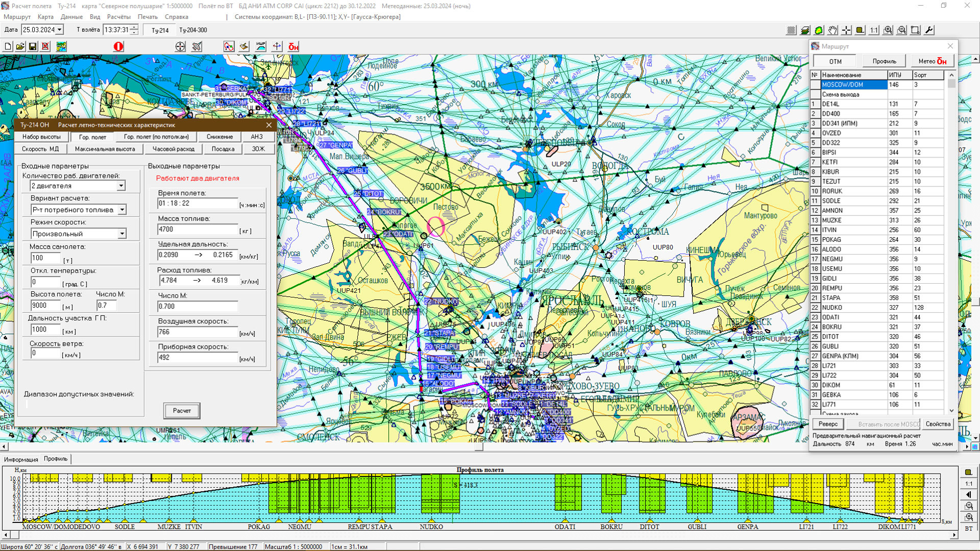This screenshot has width=980, height=551.
Task: Click the Высота полета input field
Action: point(46,306)
